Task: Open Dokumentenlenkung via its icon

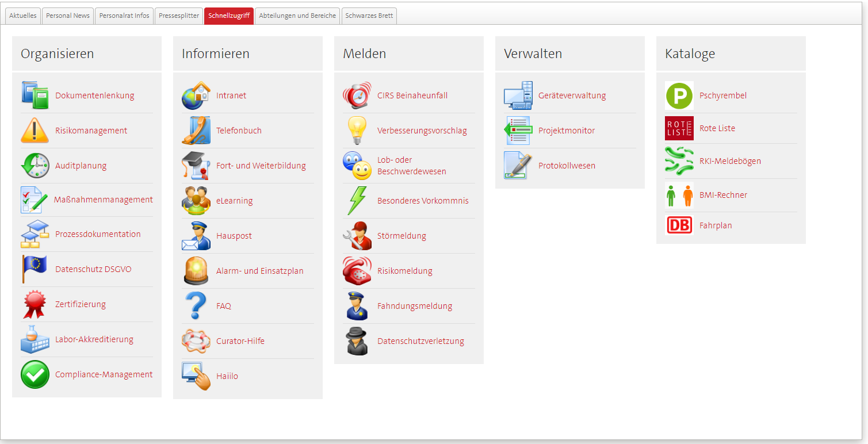Action: pos(35,95)
